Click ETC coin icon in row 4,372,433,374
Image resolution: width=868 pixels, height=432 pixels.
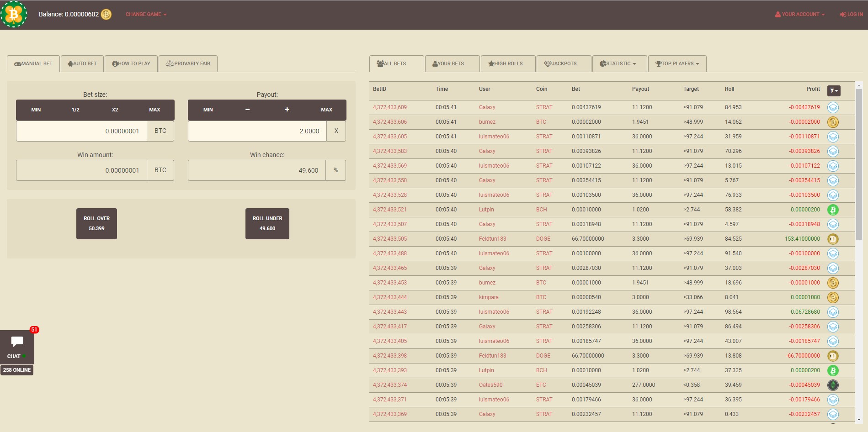point(833,385)
